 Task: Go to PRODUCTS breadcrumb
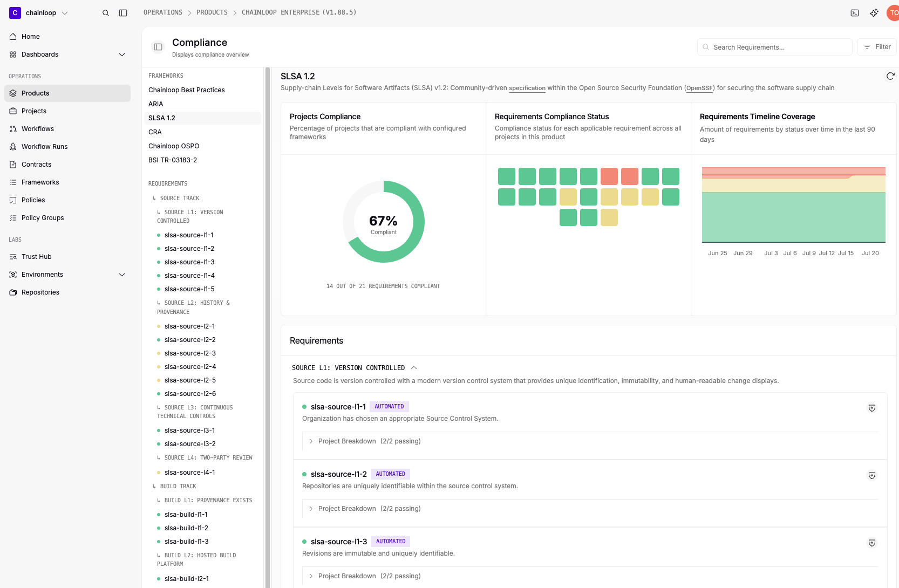pyautogui.click(x=212, y=12)
